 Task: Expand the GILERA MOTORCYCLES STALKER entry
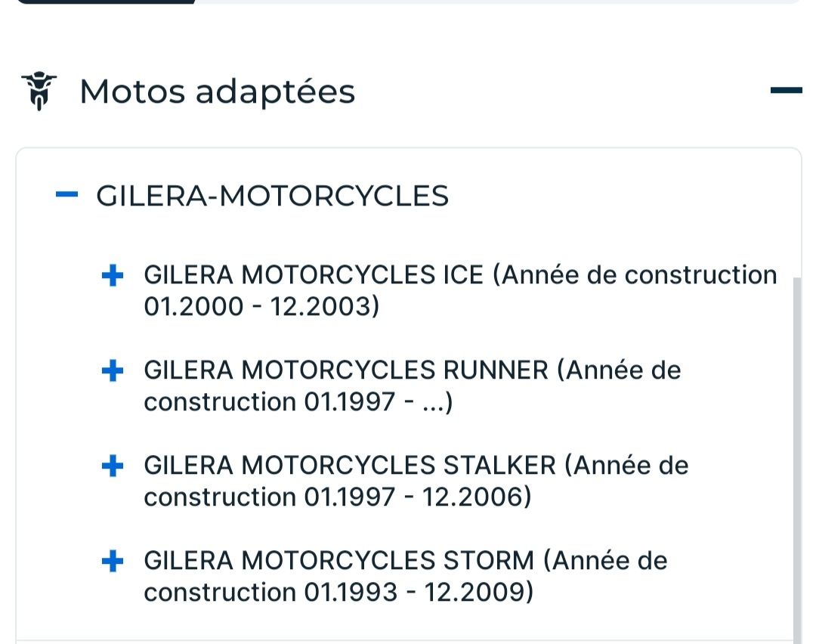112,466
